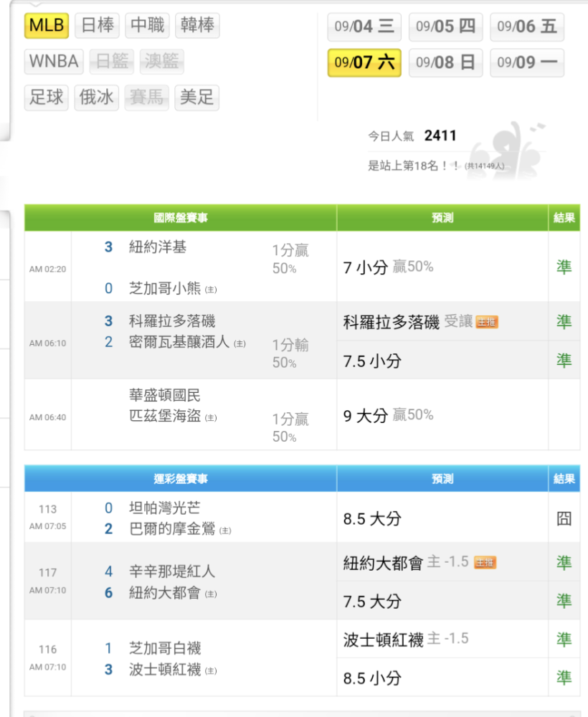Viewport: 588px width, 717px height.
Task: Switch to the 日棒 tab
Action: tap(97, 26)
